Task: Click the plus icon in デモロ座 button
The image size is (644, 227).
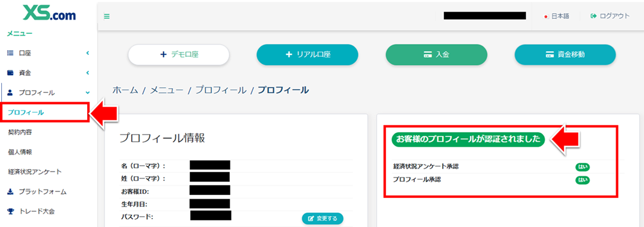Action: pos(163,54)
